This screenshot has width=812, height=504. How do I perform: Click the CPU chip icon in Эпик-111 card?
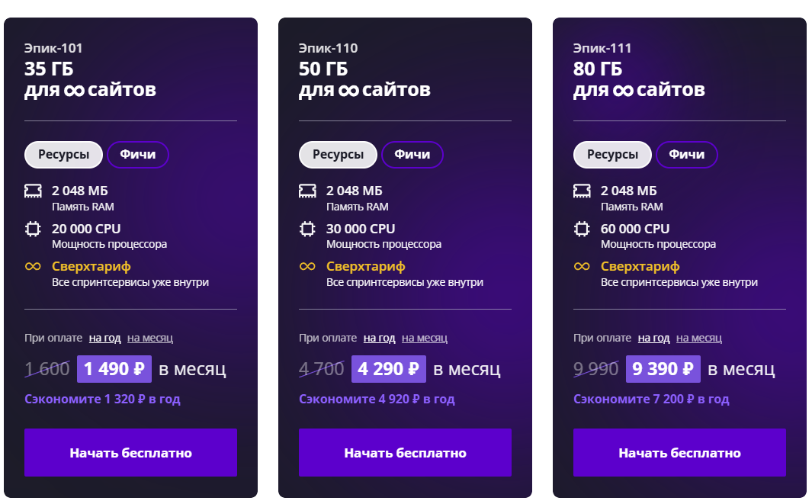[582, 229]
